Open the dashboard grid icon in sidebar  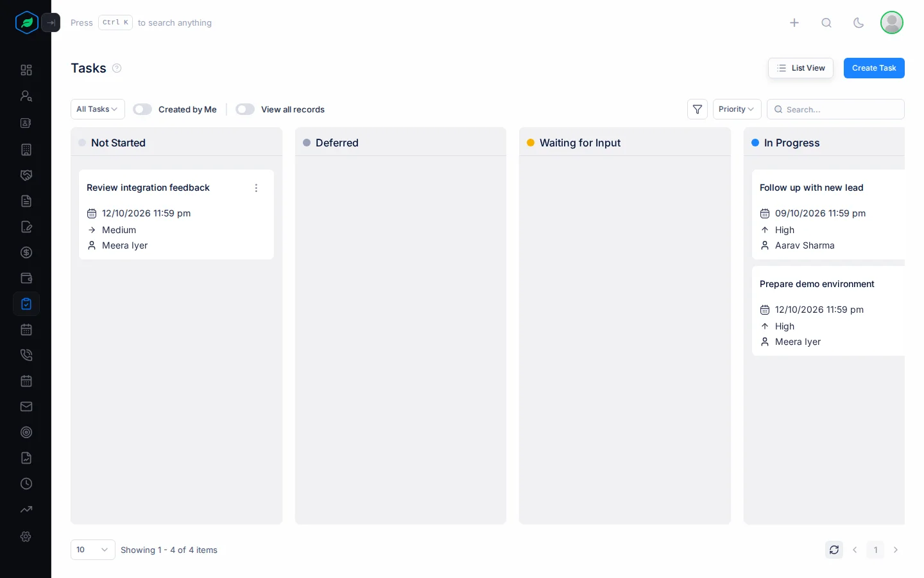coord(26,70)
